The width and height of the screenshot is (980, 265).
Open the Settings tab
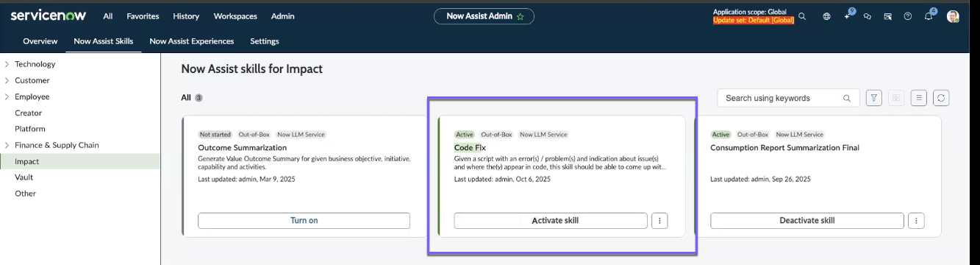coord(265,41)
